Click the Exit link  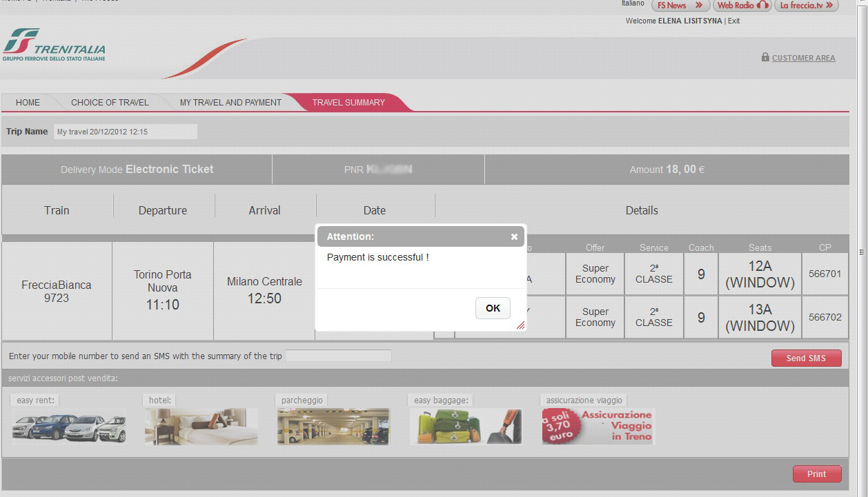pyautogui.click(x=733, y=21)
